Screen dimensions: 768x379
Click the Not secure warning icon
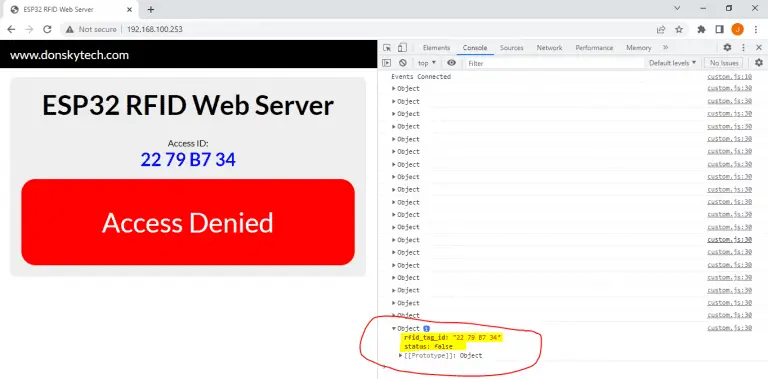(70, 29)
